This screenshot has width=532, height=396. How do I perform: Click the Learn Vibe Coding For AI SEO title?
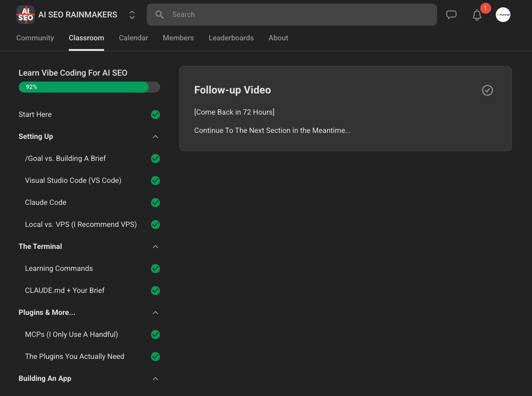click(x=73, y=73)
